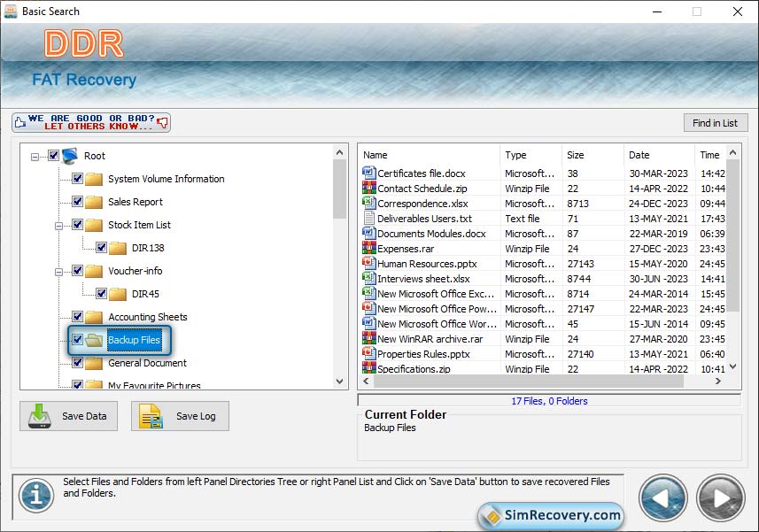The image size is (759, 532).
Task: Click the folder tree's scroll-up arrow
Action: (x=340, y=152)
